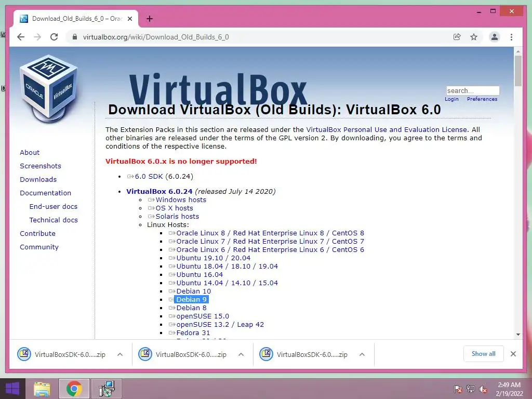Click the Login link
The width and height of the screenshot is (532, 399).
point(451,99)
